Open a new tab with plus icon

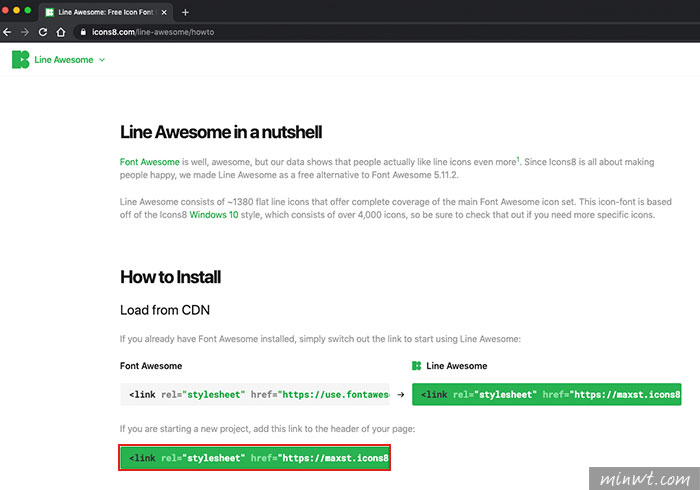point(185,12)
